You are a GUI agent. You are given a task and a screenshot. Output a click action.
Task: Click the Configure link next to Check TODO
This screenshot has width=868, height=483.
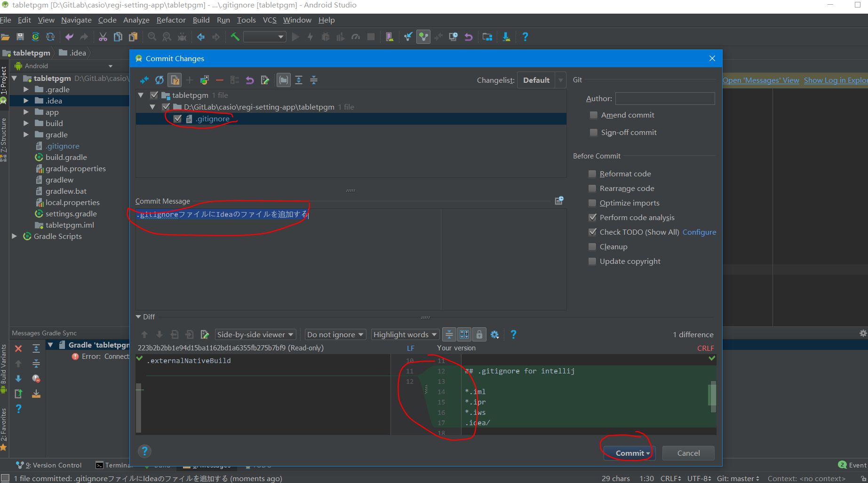[699, 232]
